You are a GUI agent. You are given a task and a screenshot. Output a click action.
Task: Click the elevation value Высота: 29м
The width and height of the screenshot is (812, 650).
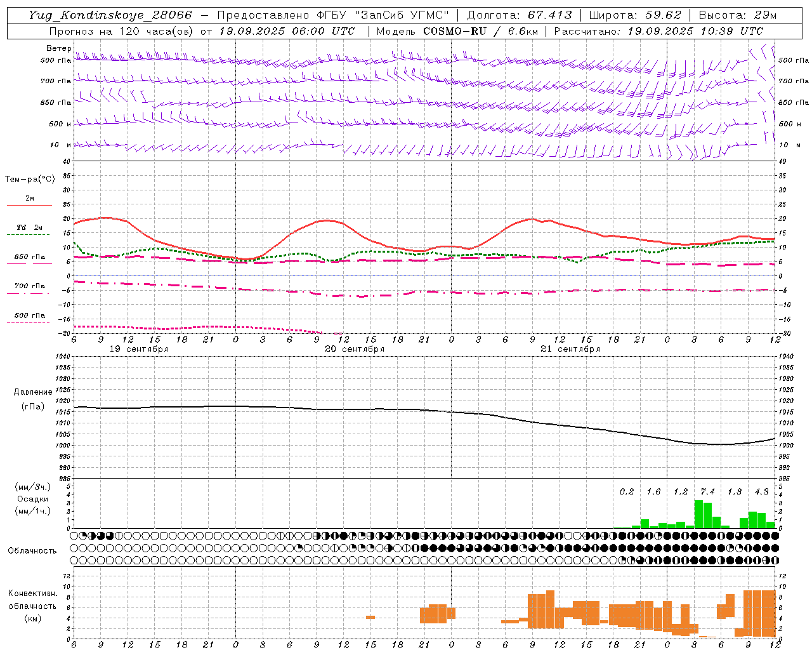737,15
